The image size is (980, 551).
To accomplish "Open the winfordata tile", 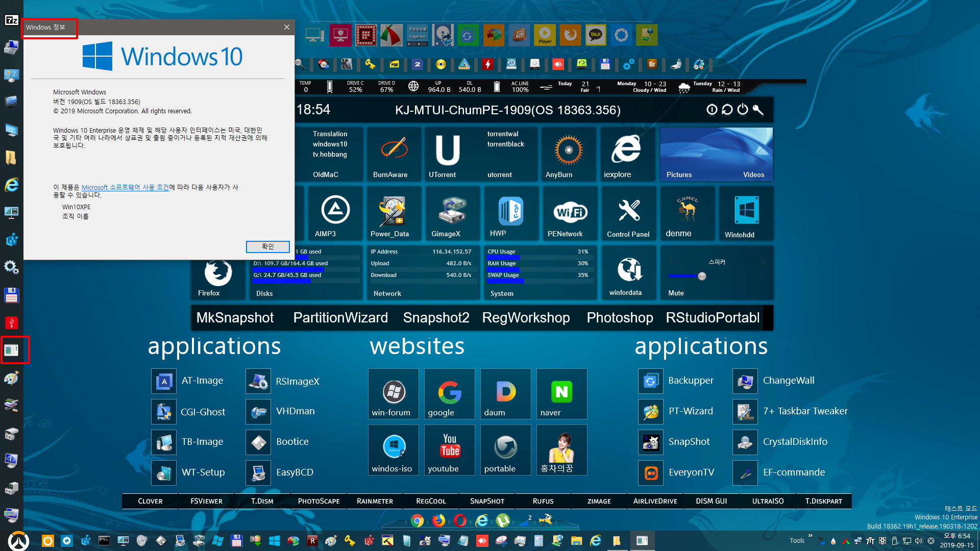I will point(629,272).
